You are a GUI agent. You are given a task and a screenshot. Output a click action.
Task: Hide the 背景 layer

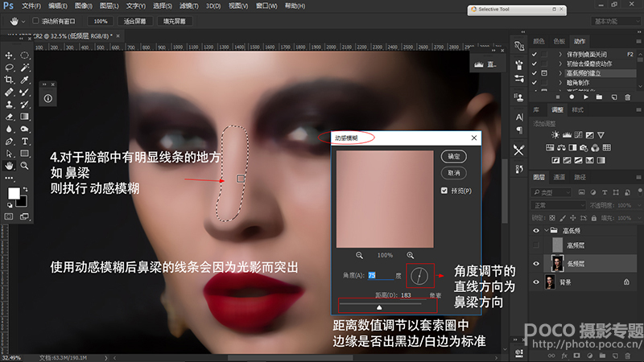pyautogui.click(x=537, y=282)
